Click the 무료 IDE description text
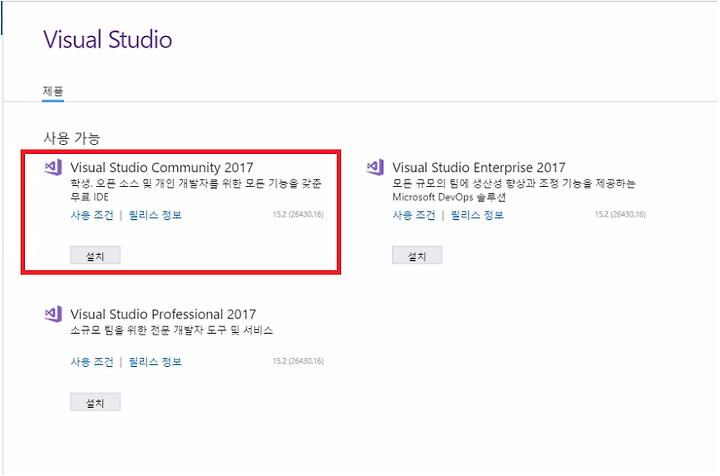 [x=90, y=197]
